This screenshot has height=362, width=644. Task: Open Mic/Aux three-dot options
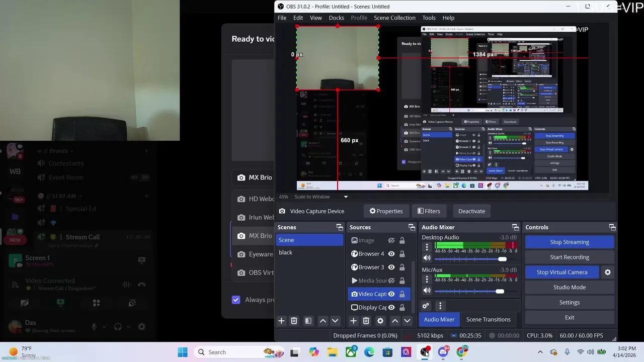pos(427,280)
